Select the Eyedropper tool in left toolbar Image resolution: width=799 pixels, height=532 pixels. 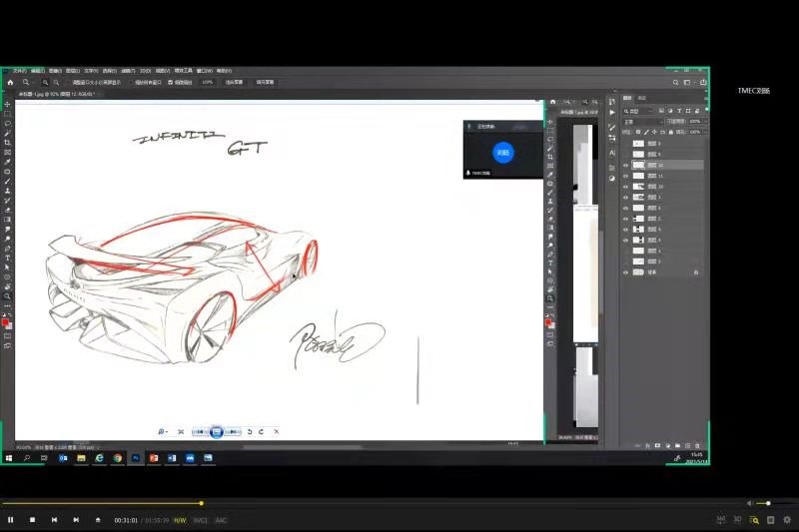[7, 162]
